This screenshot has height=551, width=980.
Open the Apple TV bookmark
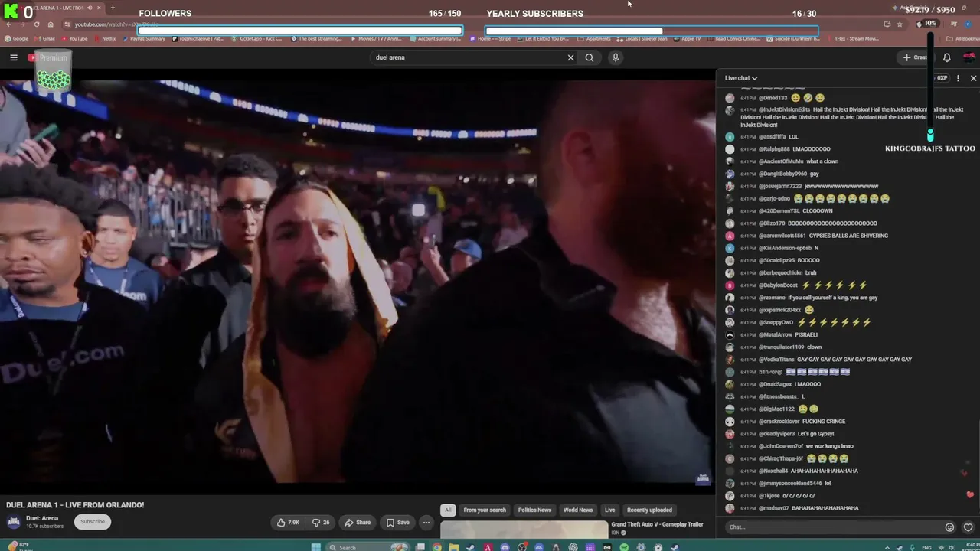pyautogui.click(x=687, y=38)
